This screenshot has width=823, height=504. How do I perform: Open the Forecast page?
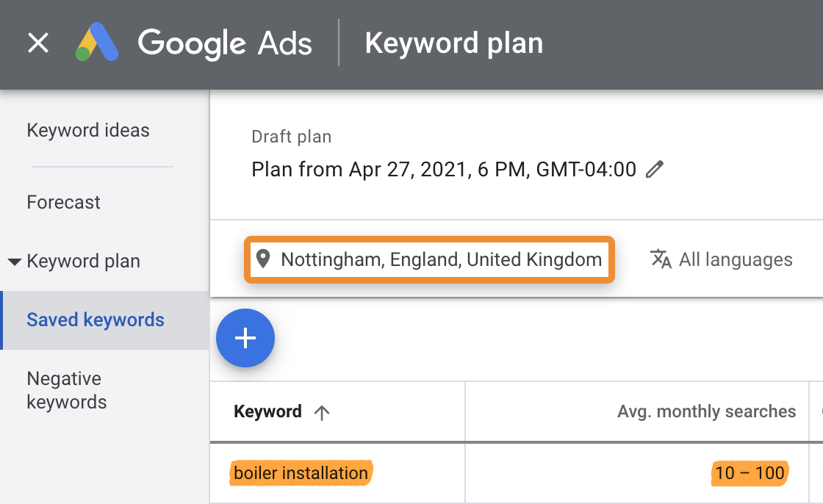(x=64, y=202)
